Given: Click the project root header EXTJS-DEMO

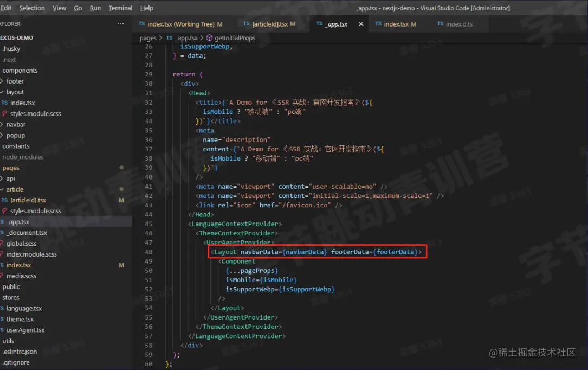Looking at the screenshot, I should point(16,38).
